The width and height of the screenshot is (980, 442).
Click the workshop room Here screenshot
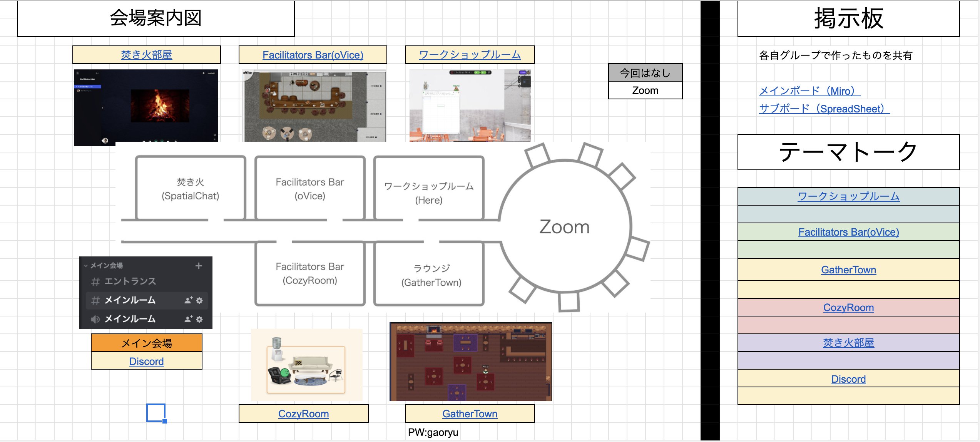pos(470,105)
